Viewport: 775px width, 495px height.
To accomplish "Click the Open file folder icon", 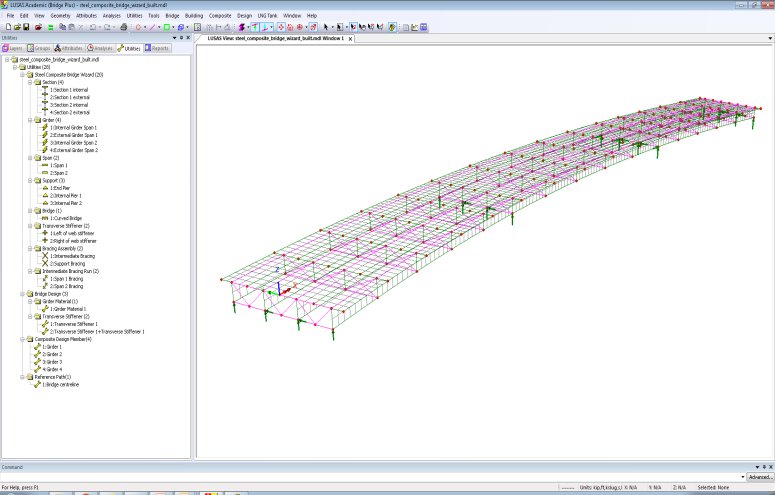I will pos(15,27).
